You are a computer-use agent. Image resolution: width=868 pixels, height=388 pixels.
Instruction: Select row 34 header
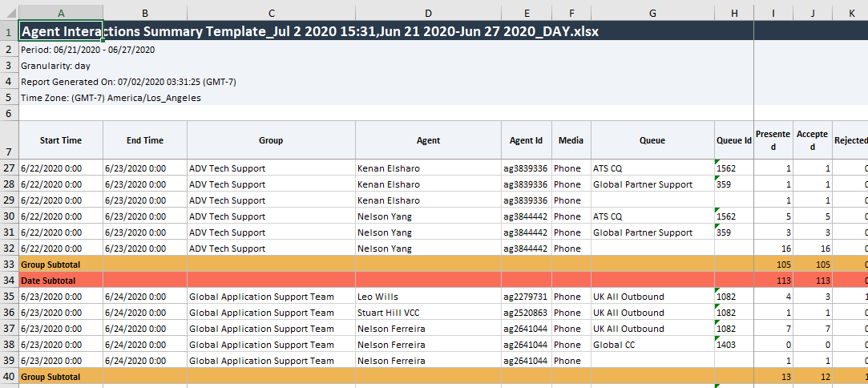pos(10,280)
